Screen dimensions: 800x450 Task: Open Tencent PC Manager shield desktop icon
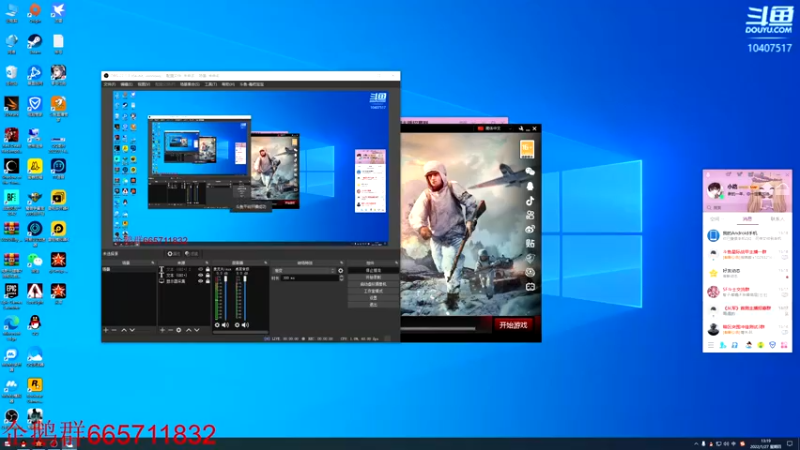[35, 104]
